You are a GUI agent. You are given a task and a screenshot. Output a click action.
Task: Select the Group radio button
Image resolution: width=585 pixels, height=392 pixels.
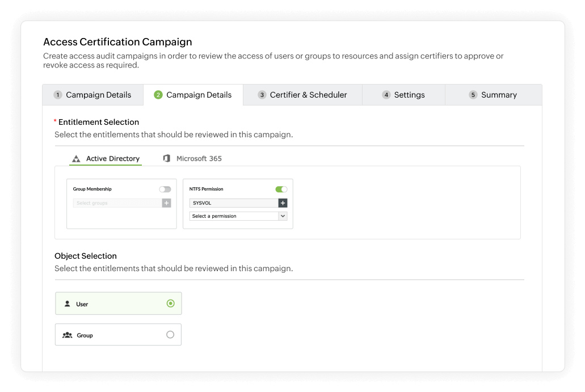[170, 335]
